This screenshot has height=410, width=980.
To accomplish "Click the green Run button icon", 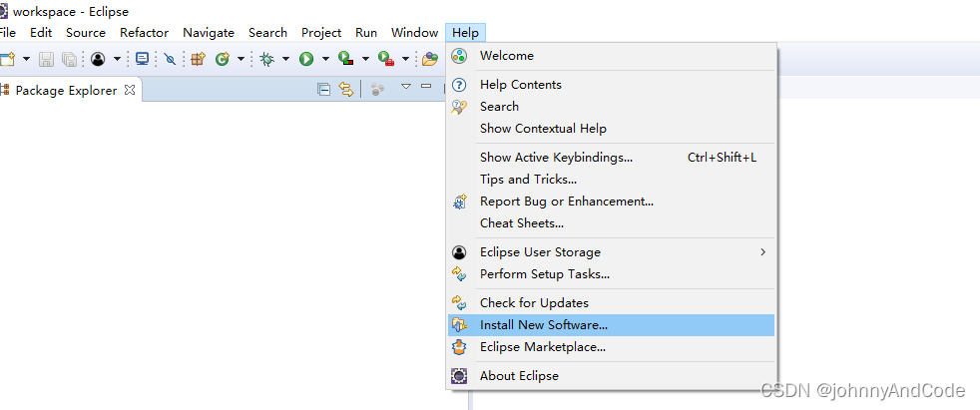I will tap(306, 59).
